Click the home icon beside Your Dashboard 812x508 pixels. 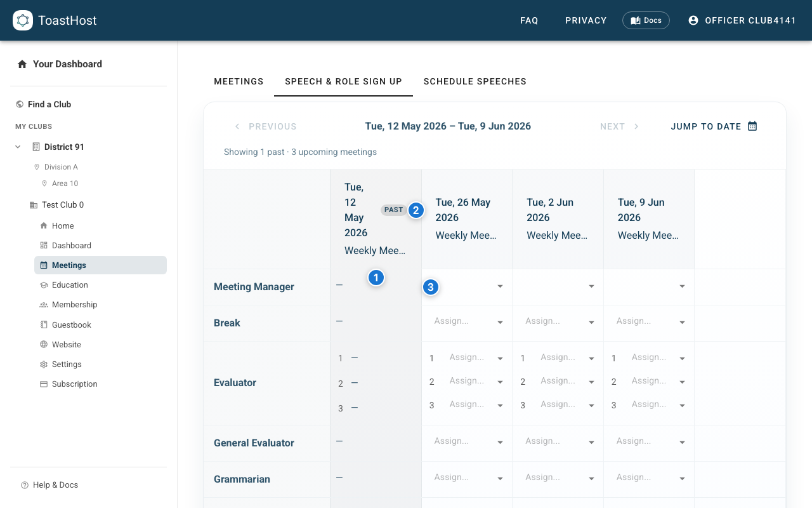(22, 64)
